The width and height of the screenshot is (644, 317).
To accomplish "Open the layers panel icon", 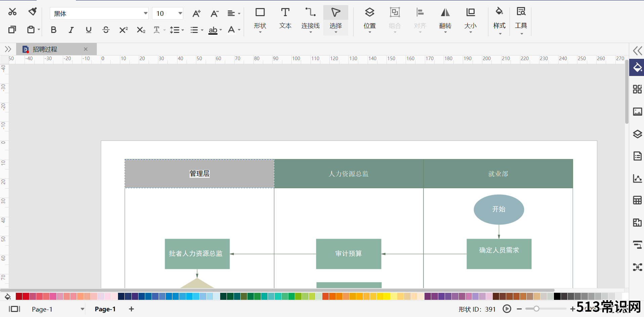I will 637,134.
